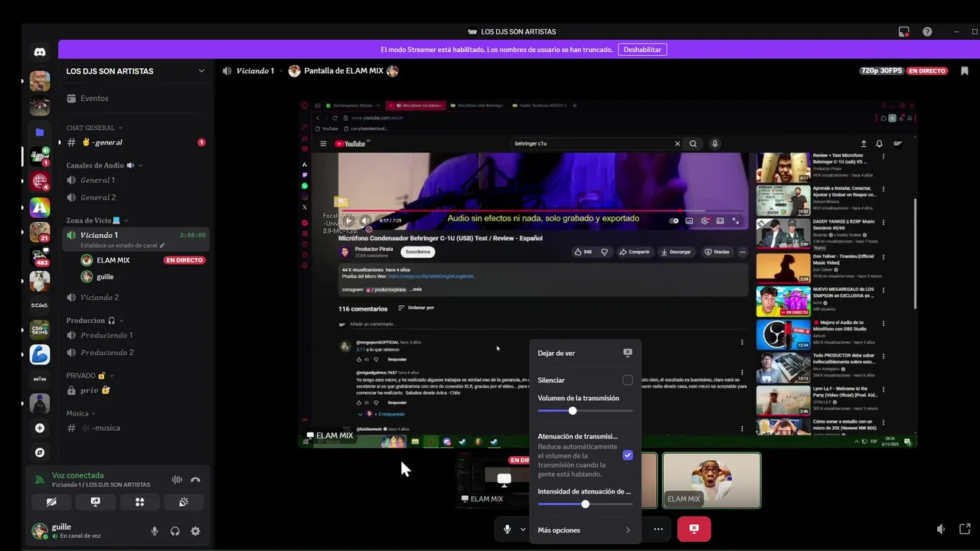
Task: Open the blue server folder icon
Action: tap(40, 132)
